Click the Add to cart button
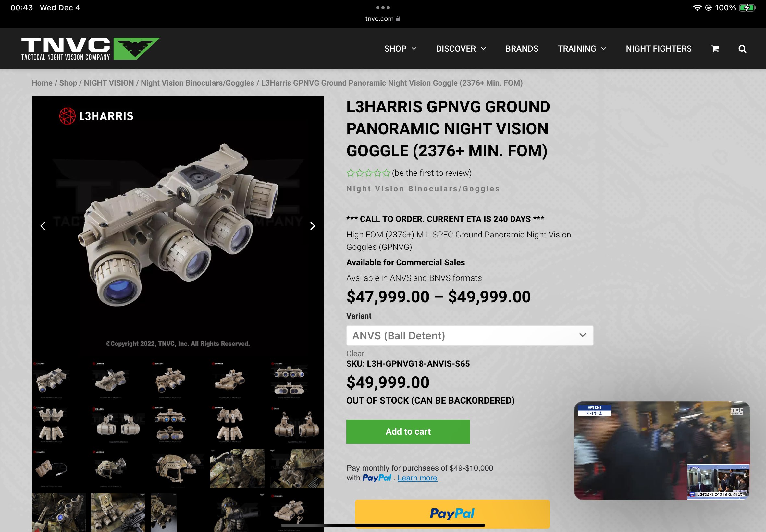 click(x=408, y=432)
